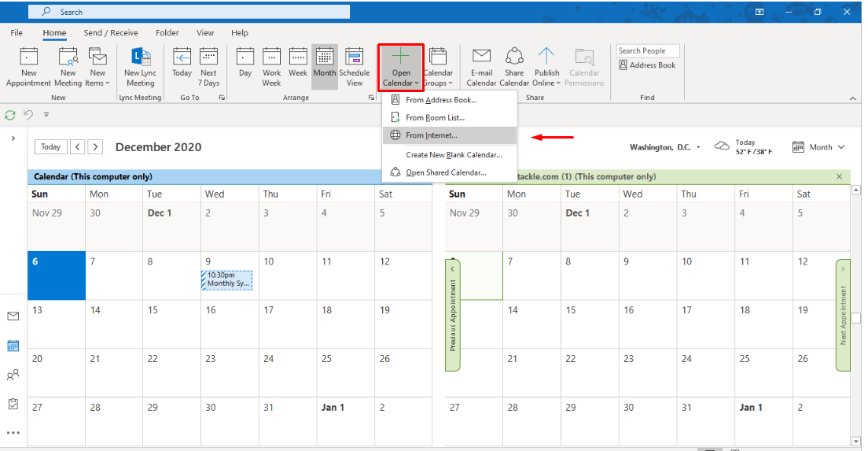
Task: Open the Send / Receive tab
Action: [111, 33]
